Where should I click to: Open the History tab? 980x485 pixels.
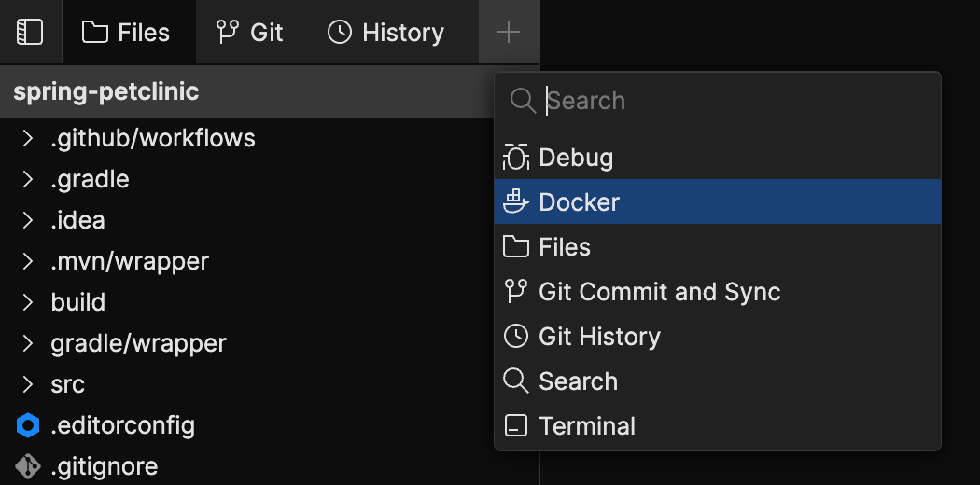tap(385, 33)
